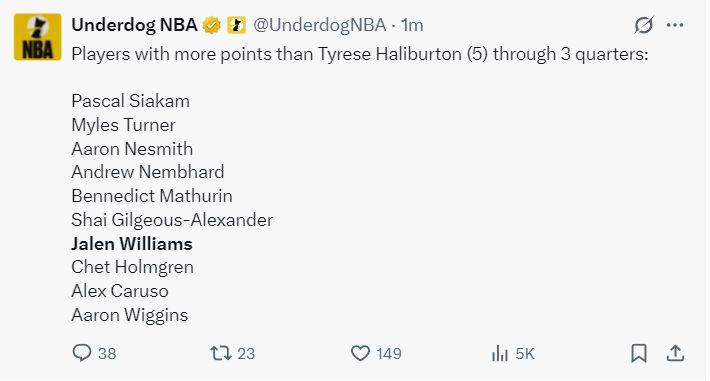Click the bold Jalen Williams text
This screenshot has width=710, height=381.
tap(132, 244)
